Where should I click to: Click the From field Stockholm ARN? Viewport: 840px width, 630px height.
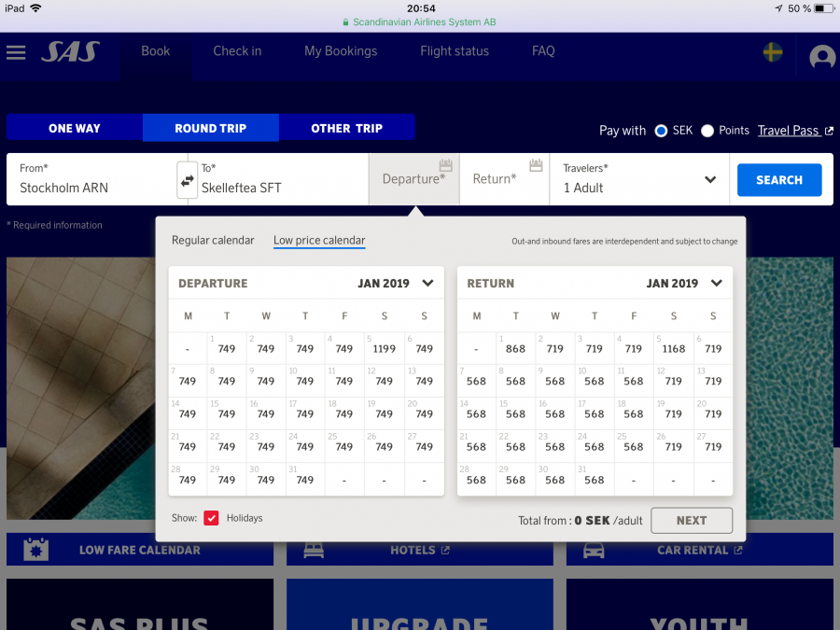[x=91, y=179]
